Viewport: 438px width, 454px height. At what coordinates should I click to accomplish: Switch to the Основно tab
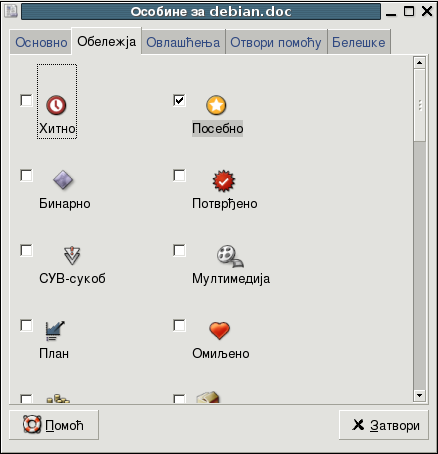(41, 42)
